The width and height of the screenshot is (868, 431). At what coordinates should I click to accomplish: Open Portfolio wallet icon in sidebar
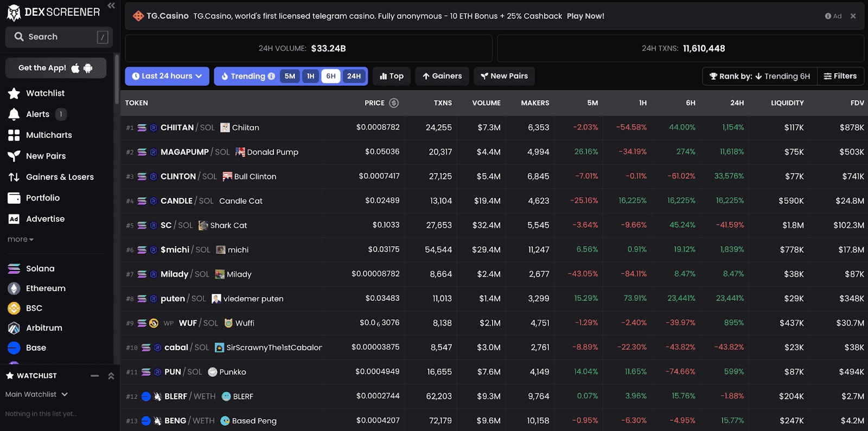(14, 198)
